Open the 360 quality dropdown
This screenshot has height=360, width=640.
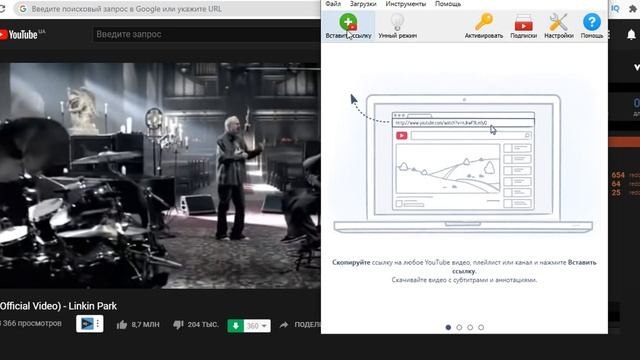(x=257, y=326)
